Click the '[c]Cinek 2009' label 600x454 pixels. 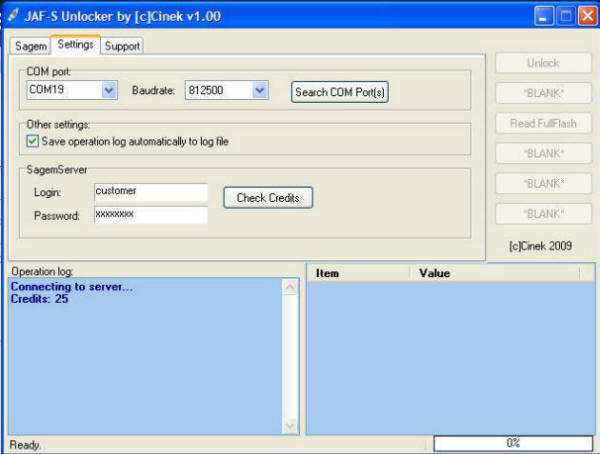[x=540, y=246]
